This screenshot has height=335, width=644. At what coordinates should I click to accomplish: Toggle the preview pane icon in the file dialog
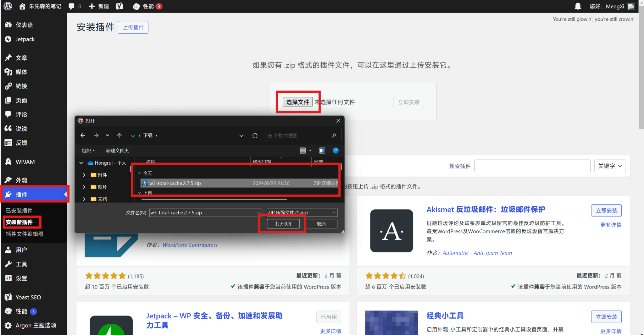coord(322,151)
